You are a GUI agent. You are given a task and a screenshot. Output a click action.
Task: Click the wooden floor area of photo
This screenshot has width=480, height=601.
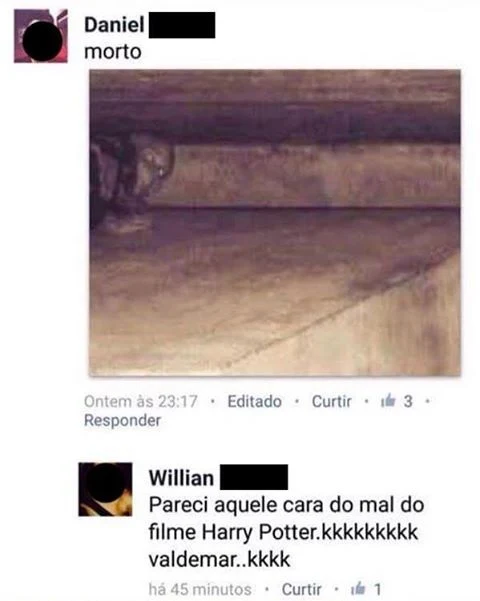pyautogui.click(x=275, y=295)
